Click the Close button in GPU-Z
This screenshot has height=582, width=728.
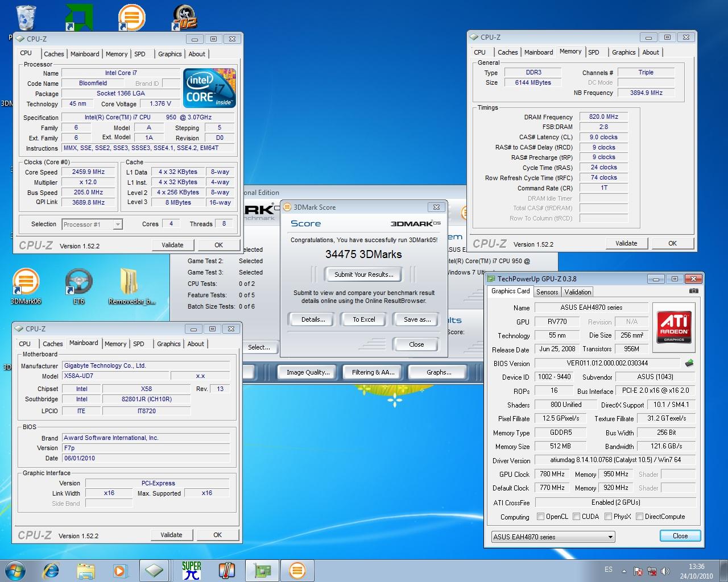click(x=680, y=536)
